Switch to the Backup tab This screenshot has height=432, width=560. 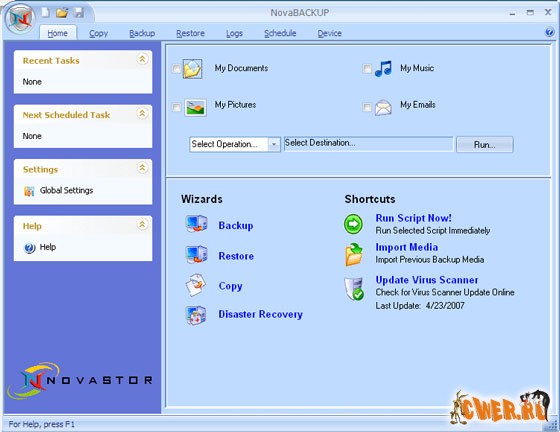tap(142, 33)
